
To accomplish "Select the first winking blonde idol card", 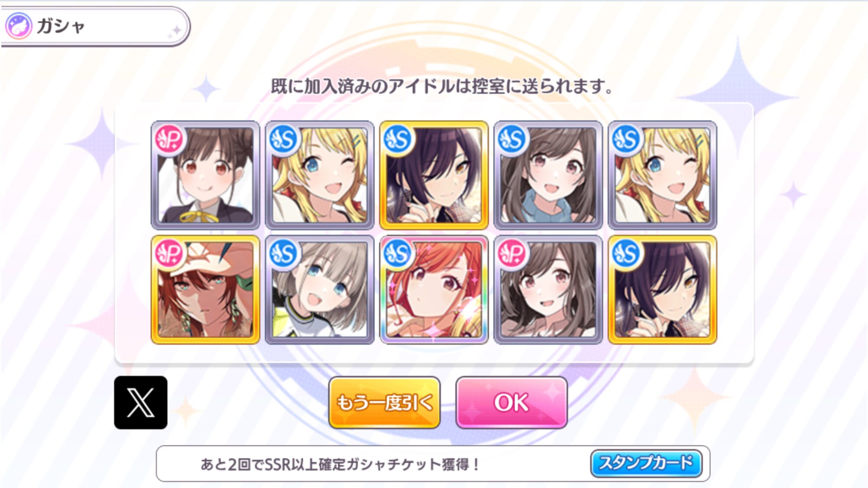I will coord(319,175).
